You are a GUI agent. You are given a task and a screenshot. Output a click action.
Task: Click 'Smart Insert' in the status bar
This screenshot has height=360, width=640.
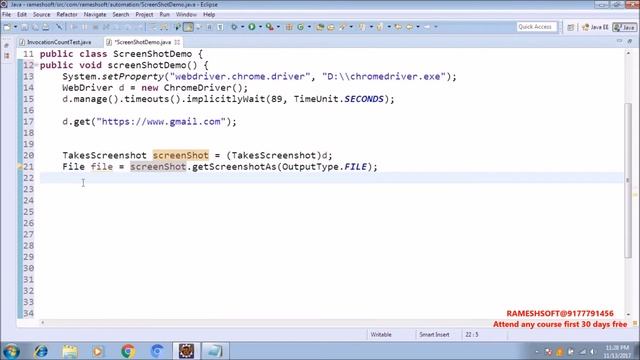pos(434,335)
